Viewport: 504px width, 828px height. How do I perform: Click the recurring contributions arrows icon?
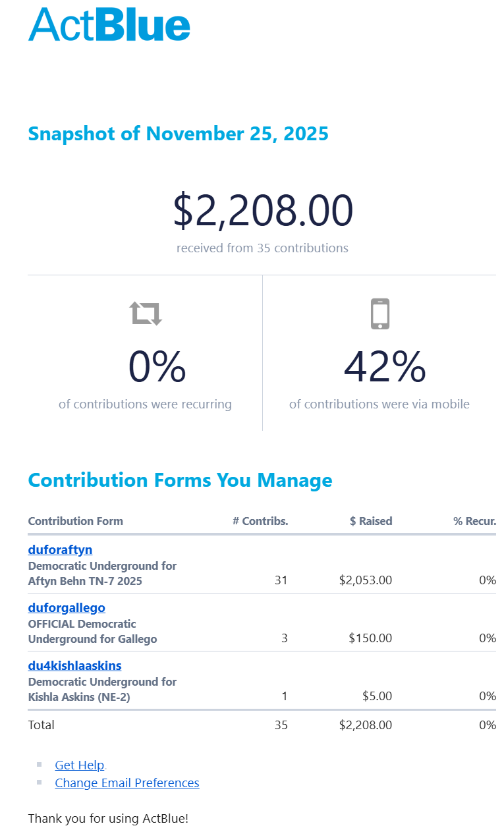tap(146, 314)
